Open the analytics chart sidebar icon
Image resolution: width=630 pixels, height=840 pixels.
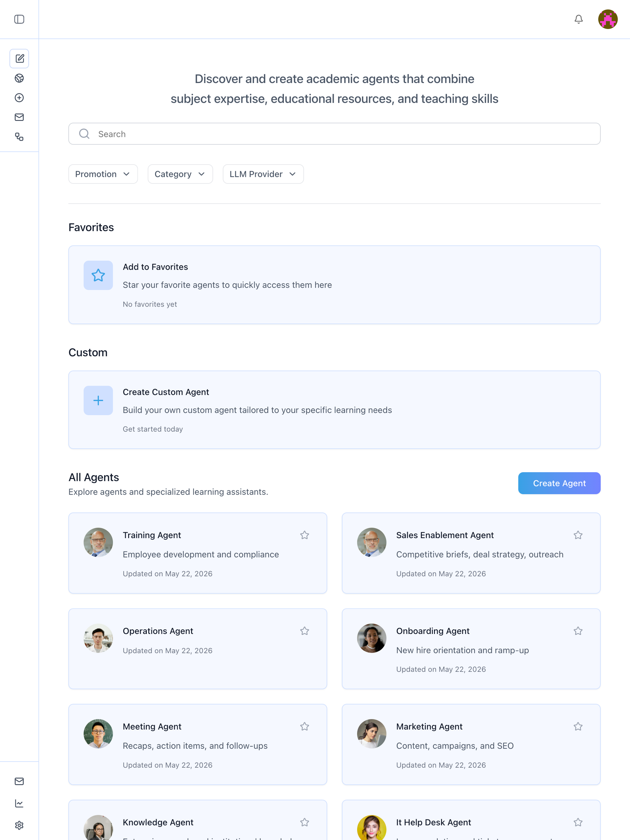(19, 803)
